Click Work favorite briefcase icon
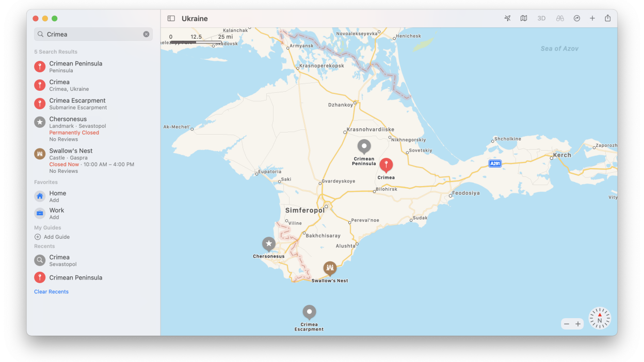Viewport: 644px width, 362px height. pos(40,213)
